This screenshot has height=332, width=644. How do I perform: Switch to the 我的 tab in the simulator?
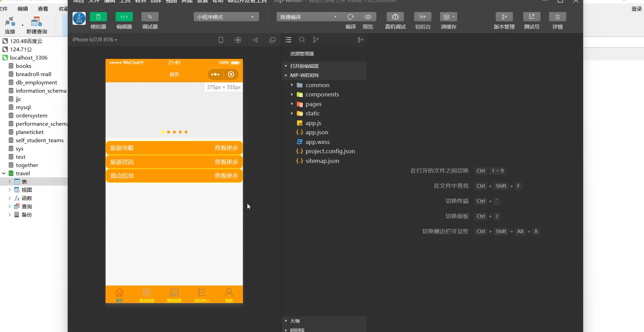pyautogui.click(x=229, y=295)
